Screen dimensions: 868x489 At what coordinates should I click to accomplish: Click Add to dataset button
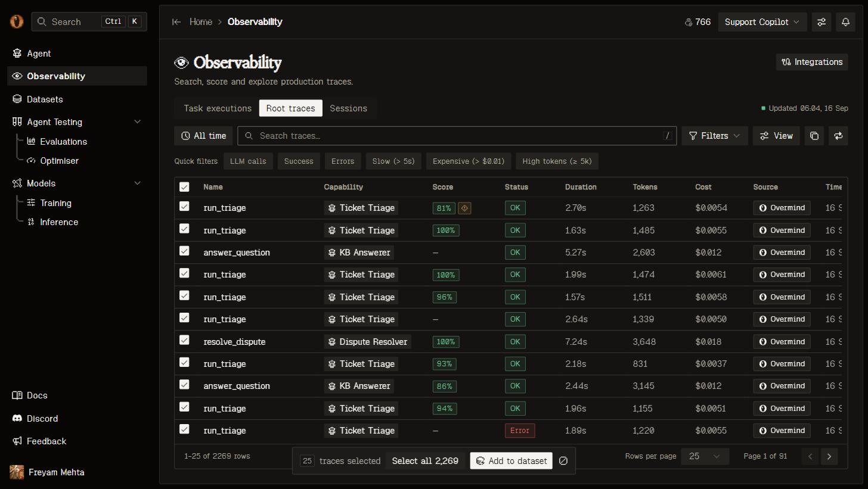[x=511, y=461]
